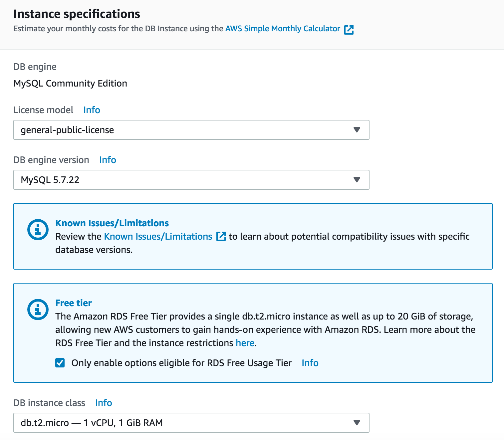Click the DB engine label
This screenshot has height=440, width=504.
coord(35,67)
